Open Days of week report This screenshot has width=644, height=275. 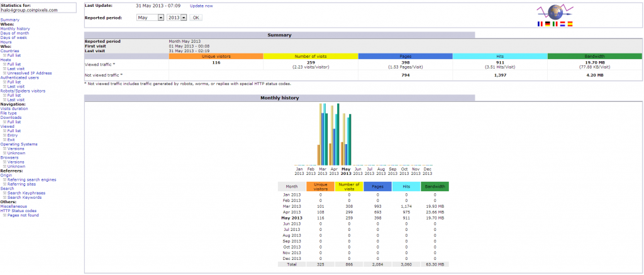point(14,37)
